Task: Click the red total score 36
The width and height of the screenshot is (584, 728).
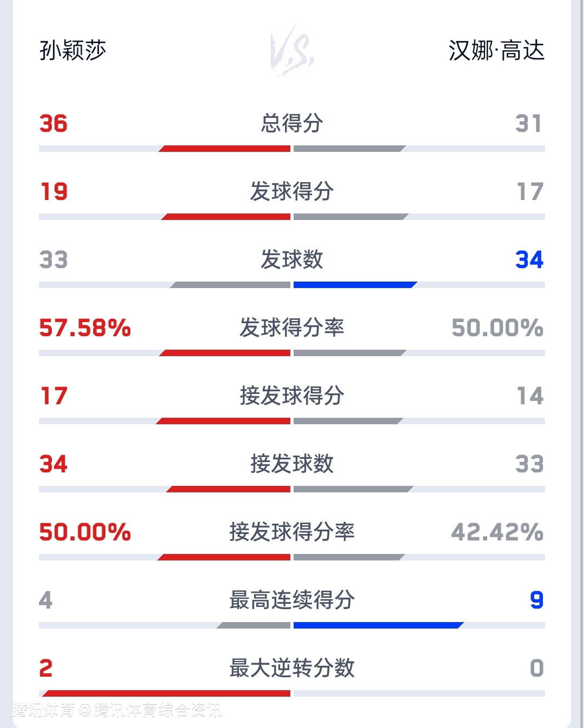Action: point(54,124)
